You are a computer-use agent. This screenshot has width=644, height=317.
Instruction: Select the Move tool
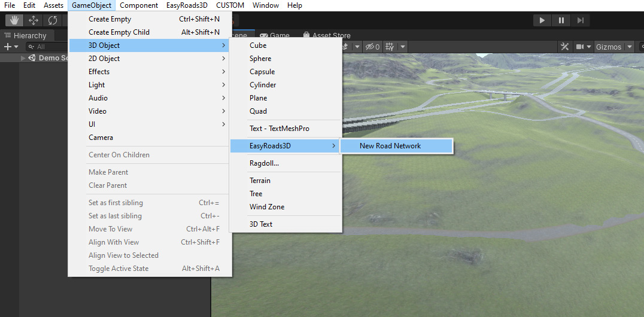click(34, 20)
